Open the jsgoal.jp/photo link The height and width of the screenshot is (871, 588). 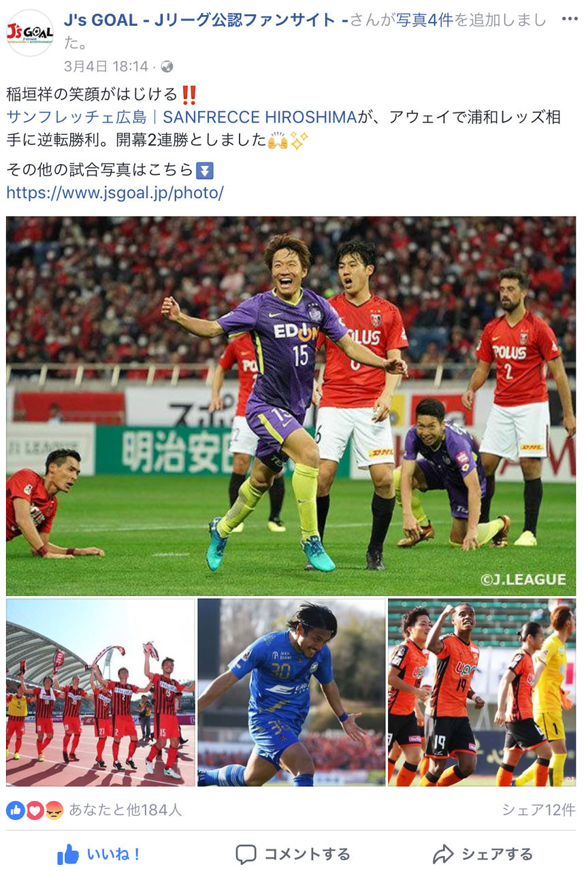click(115, 193)
